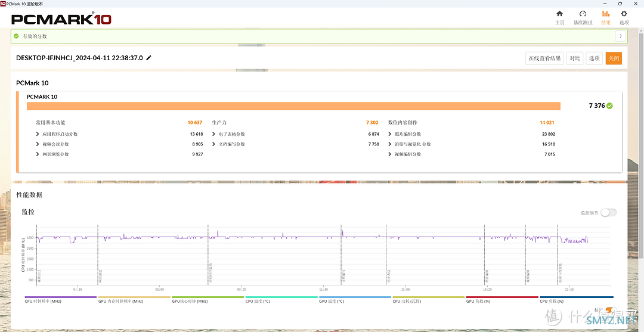Select CPU 功耗 (瓦特) legend
This screenshot has width=644, height=332.
coord(429,299)
